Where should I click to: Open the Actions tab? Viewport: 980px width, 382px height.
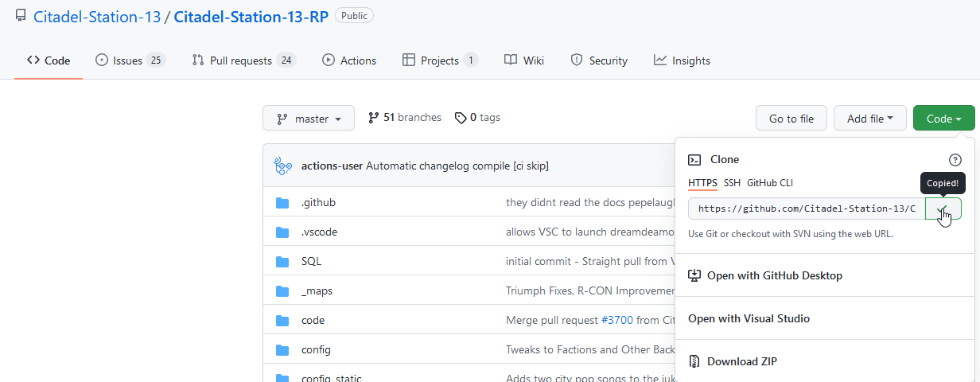tap(349, 60)
